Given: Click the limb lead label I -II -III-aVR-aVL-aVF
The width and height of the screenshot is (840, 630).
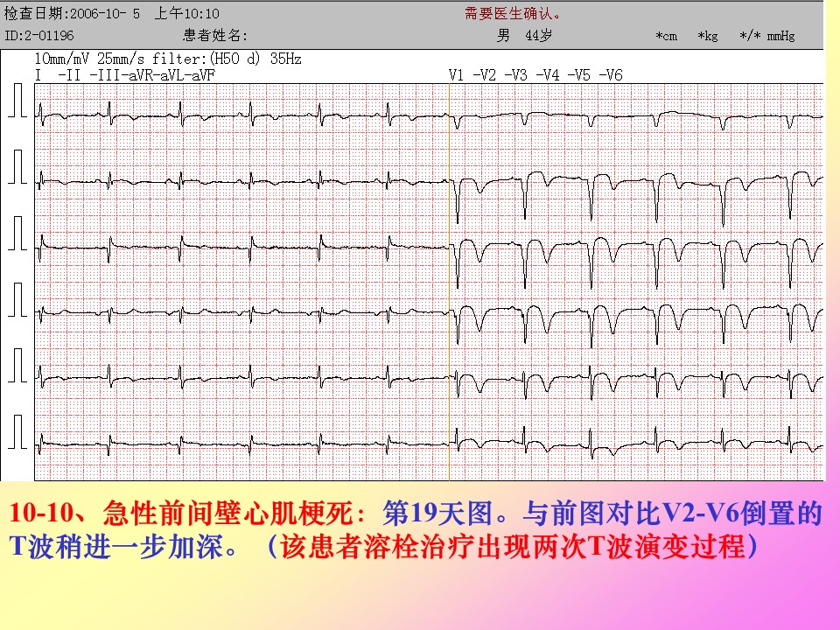Looking at the screenshot, I should tap(125, 75).
